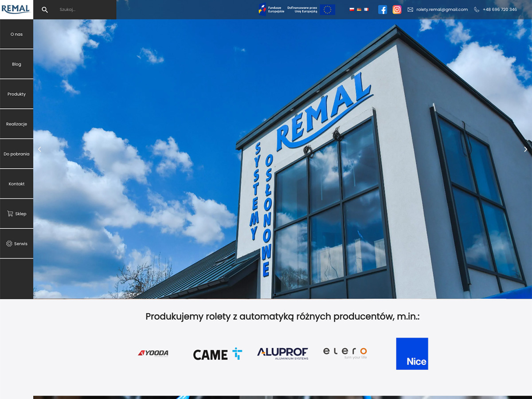This screenshot has height=399, width=532.
Task: Click the ALUPROF Aluminium Systems logo
Action: coord(283,353)
